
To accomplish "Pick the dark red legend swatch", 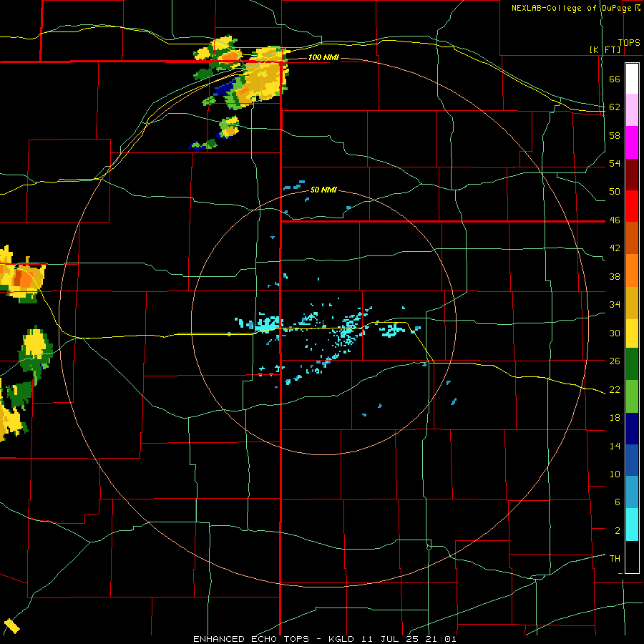I will (x=632, y=174).
